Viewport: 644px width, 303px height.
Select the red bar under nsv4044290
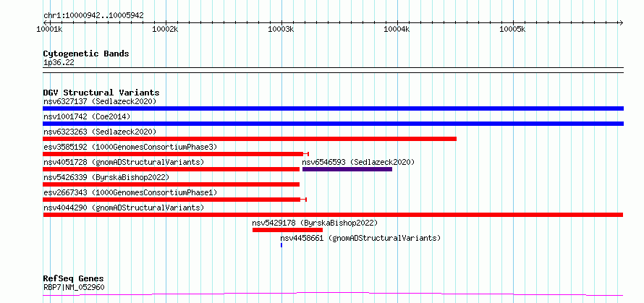click(333, 215)
